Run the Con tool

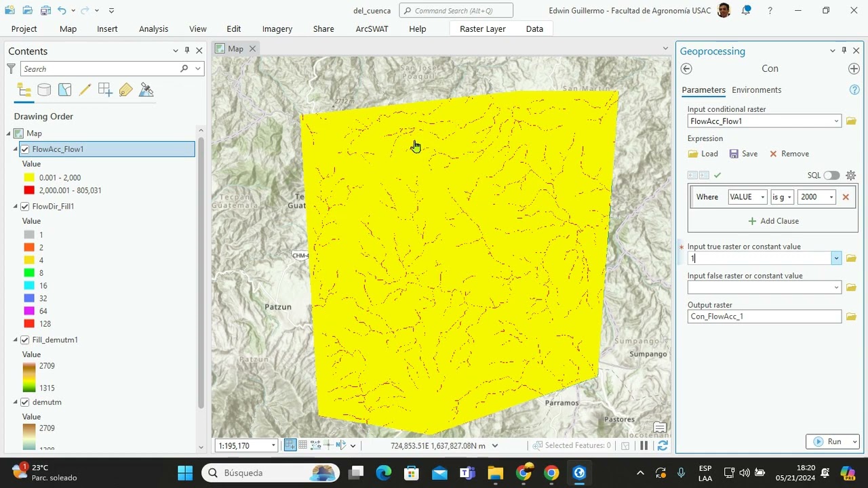pos(828,441)
